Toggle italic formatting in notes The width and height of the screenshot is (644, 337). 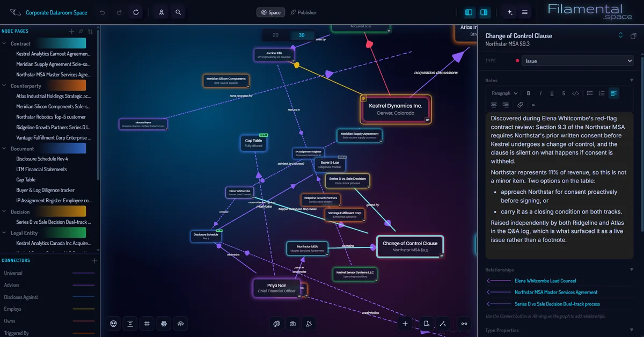(540, 93)
